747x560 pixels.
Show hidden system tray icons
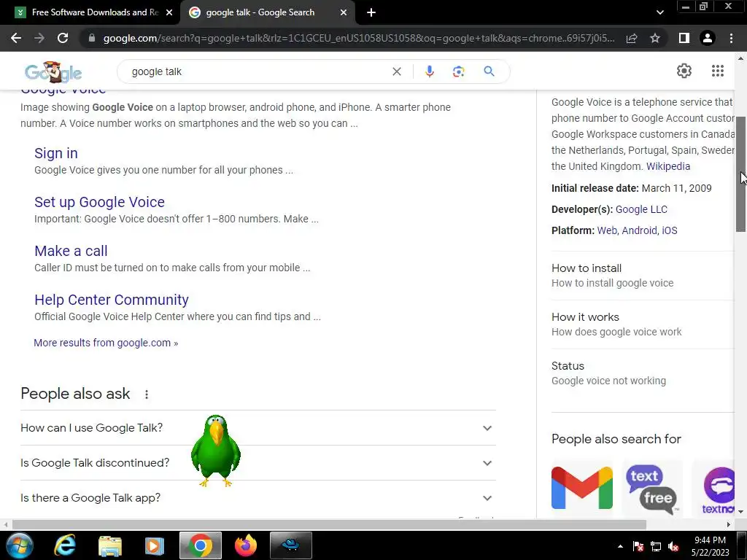tap(620, 546)
